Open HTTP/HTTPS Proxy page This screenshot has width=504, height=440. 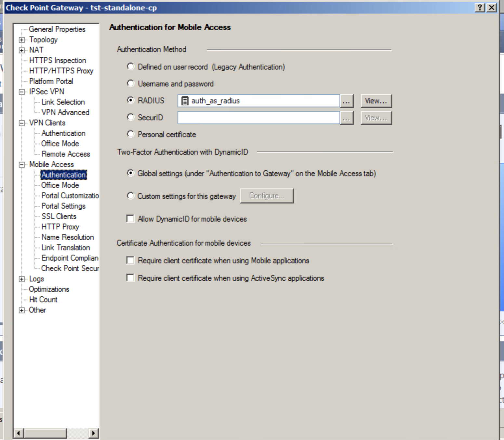(61, 71)
